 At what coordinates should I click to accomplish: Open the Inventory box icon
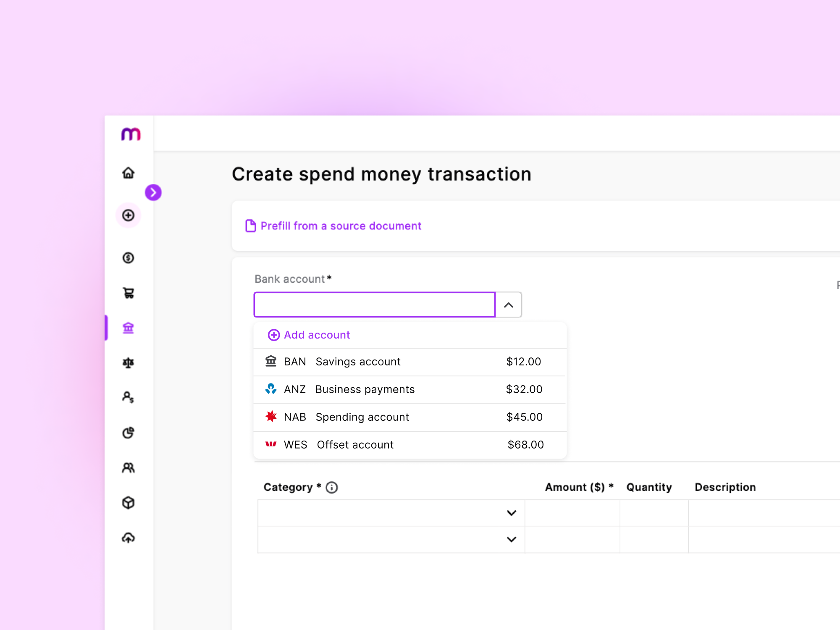click(129, 503)
